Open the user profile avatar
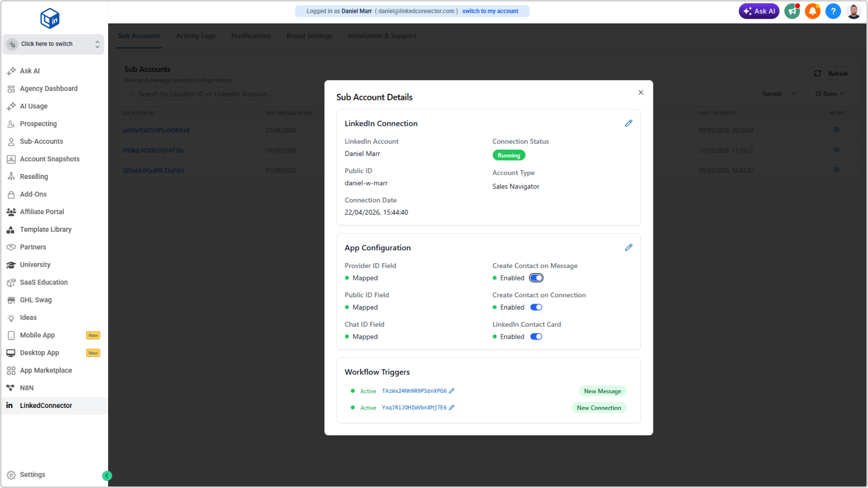868x488 pixels. pos(854,11)
